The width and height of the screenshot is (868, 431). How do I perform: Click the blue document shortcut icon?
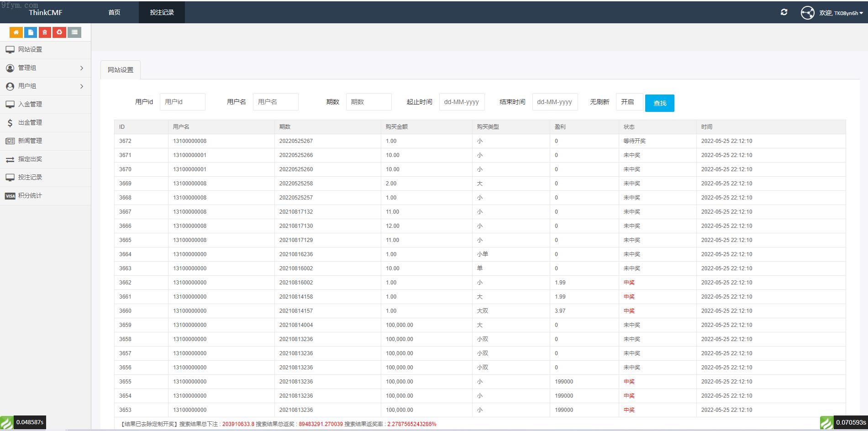click(x=31, y=32)
